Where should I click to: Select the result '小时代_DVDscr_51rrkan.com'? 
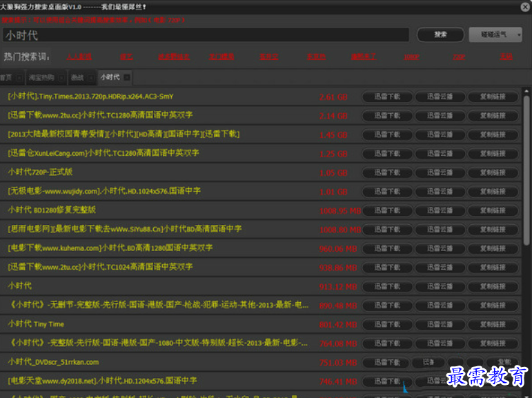point(53,362)
